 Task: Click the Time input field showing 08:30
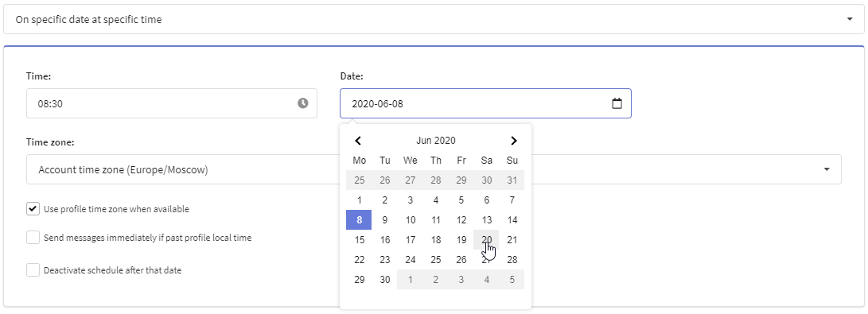[172, 103]
